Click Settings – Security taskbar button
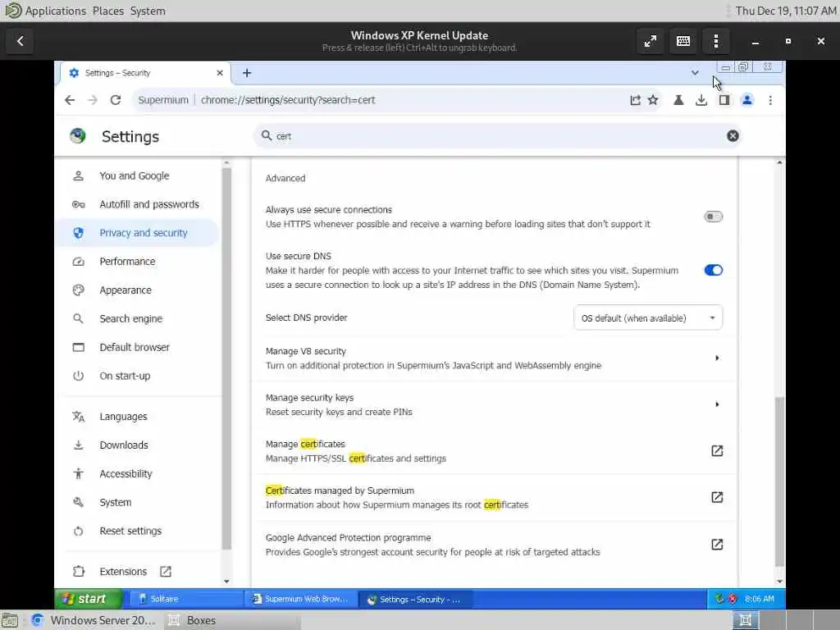Screen dimensions: 840x630 pos(415,599)
